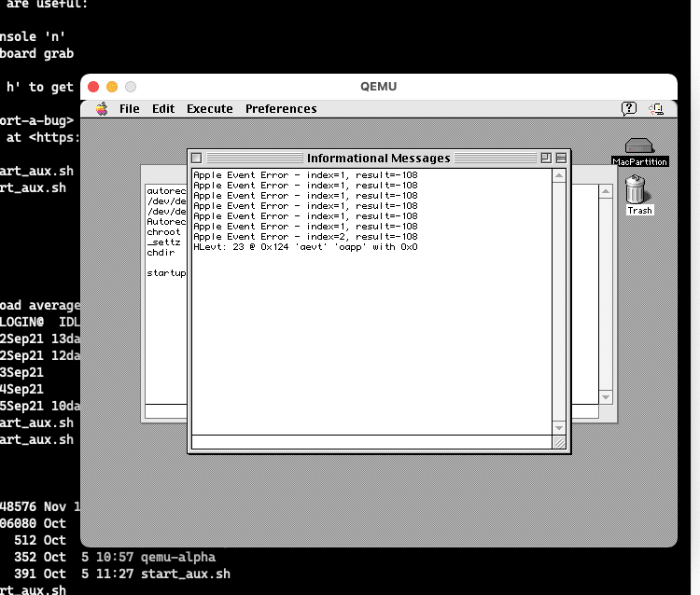Click the HLevt 'aevt' 'oapp' message line

point(305,247)
